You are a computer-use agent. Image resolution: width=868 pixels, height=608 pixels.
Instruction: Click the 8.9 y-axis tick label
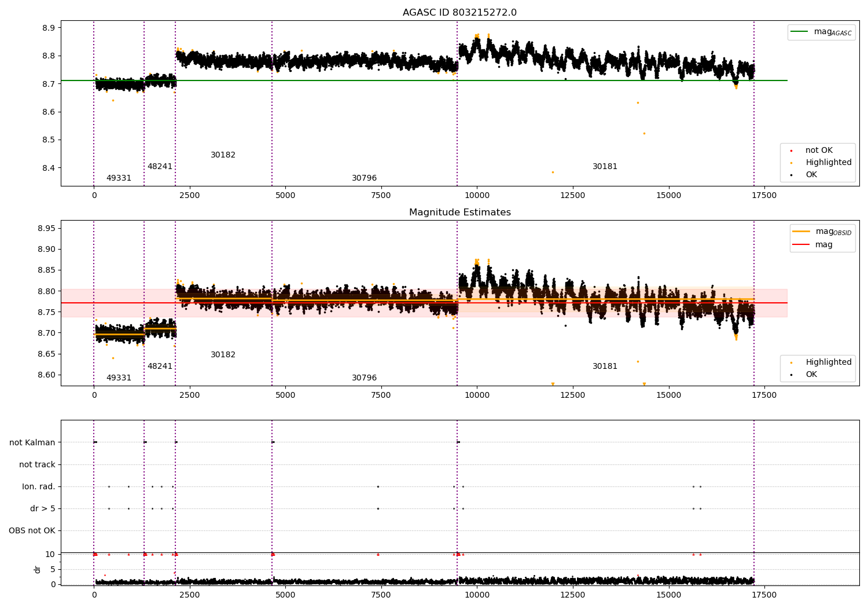click(x=49, y=28)
